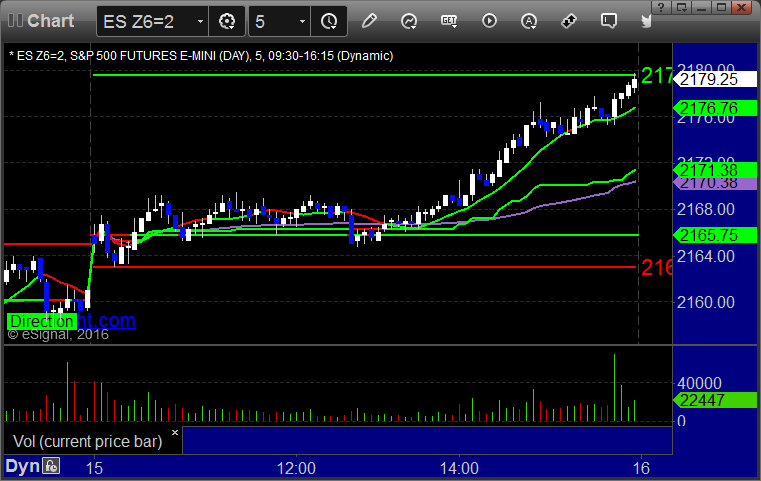The image size is (761, 481).
Task: Toggle the time-lock icon next to Dyn
Action: (x=51, y=466)
